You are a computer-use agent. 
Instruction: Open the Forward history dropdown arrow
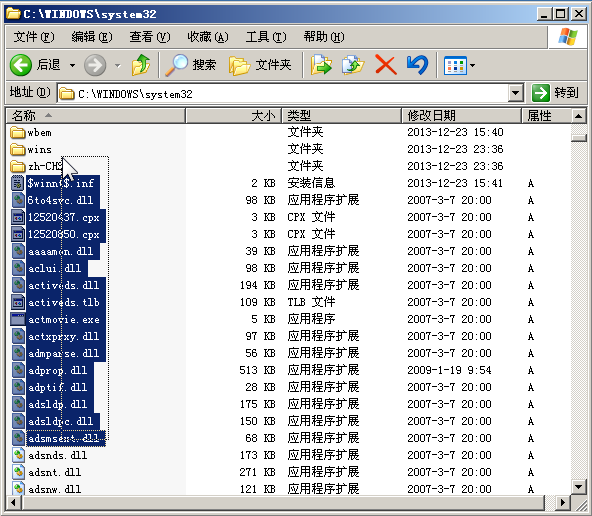(x=118, y=66)
